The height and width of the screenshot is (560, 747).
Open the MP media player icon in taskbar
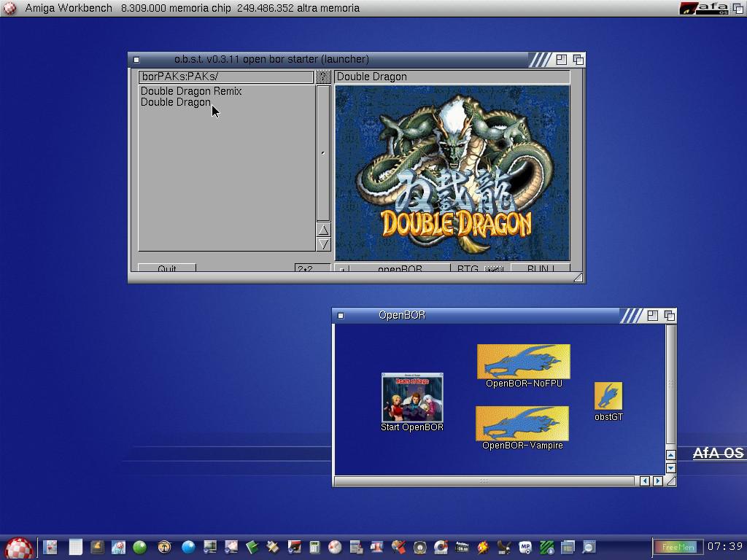(525, 547)
